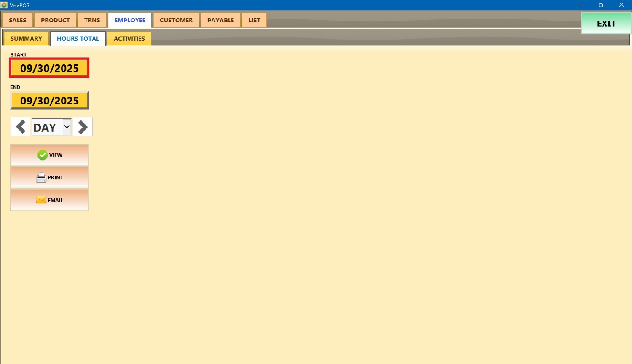Screen dimensions: 632x364
Task: Open the LIST tab
Action: 254,20
